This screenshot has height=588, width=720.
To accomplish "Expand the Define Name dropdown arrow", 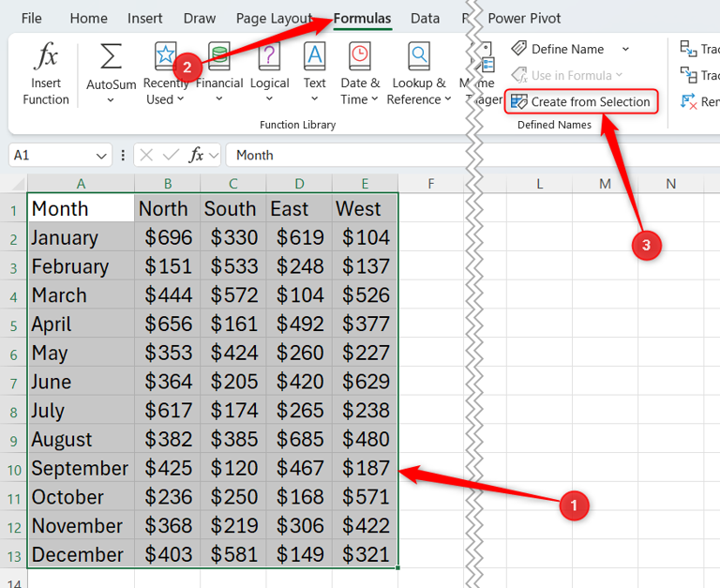I will pos(625,49).
